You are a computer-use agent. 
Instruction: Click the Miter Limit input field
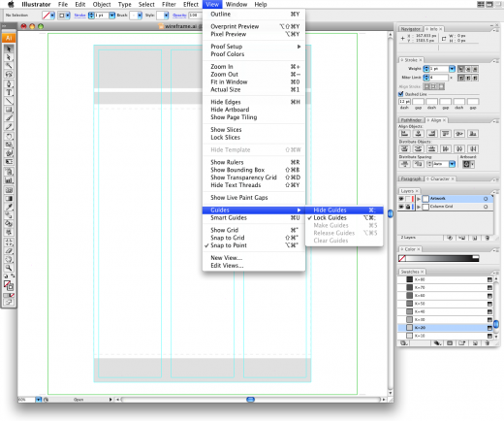point(438,78)
